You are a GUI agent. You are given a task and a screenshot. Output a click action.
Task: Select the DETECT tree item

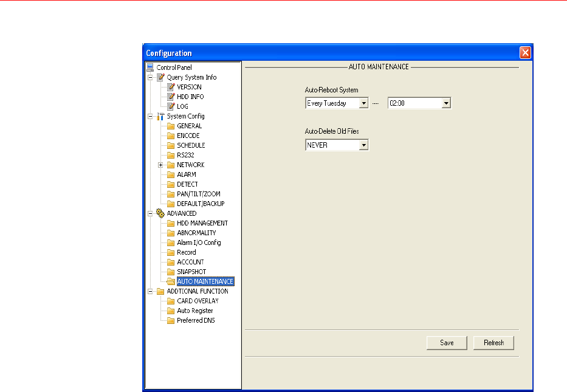click(x=187, y=184)
